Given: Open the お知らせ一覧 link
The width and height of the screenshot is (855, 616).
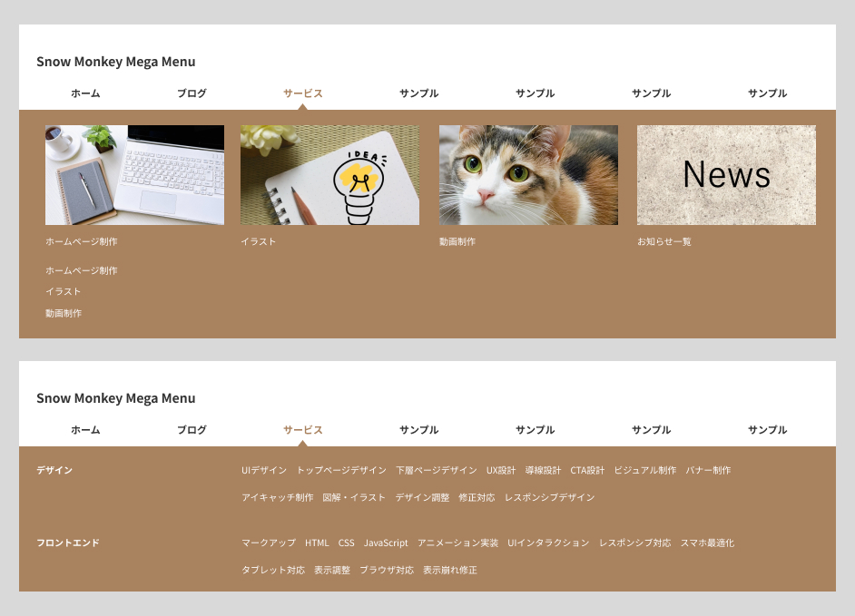Looking at the screenshot, I should [662, 241].
